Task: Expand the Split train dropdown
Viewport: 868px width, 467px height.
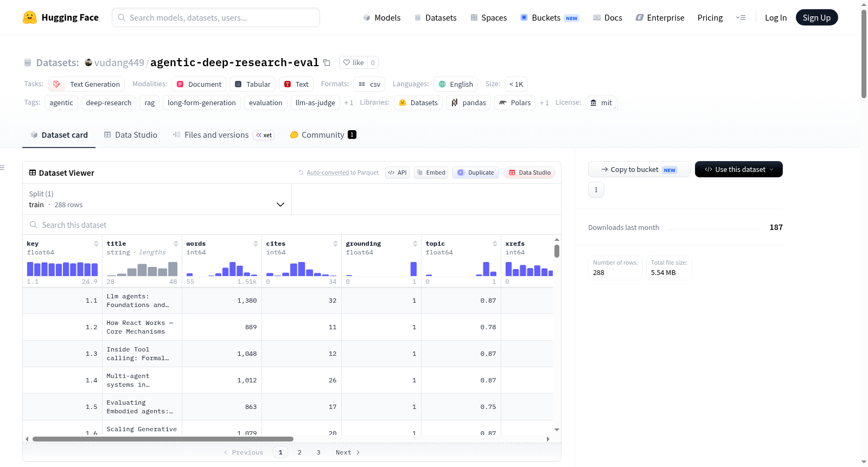Action: click(x=157, y=199)
